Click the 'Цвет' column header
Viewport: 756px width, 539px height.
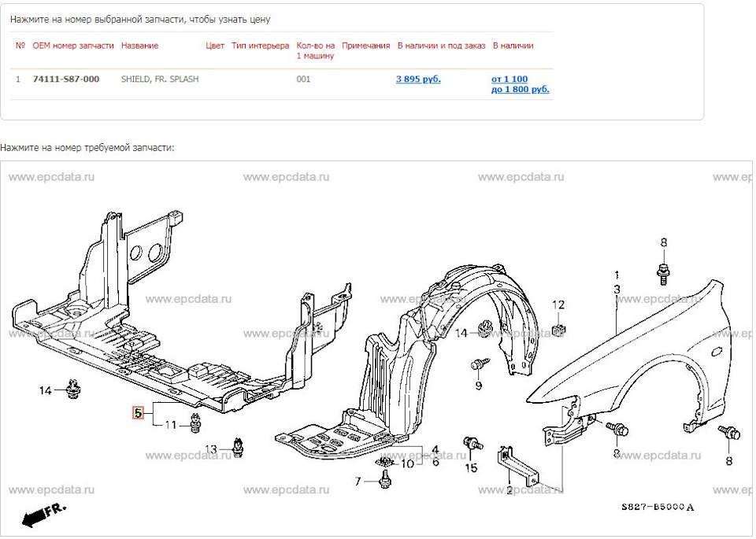[215, 46]
